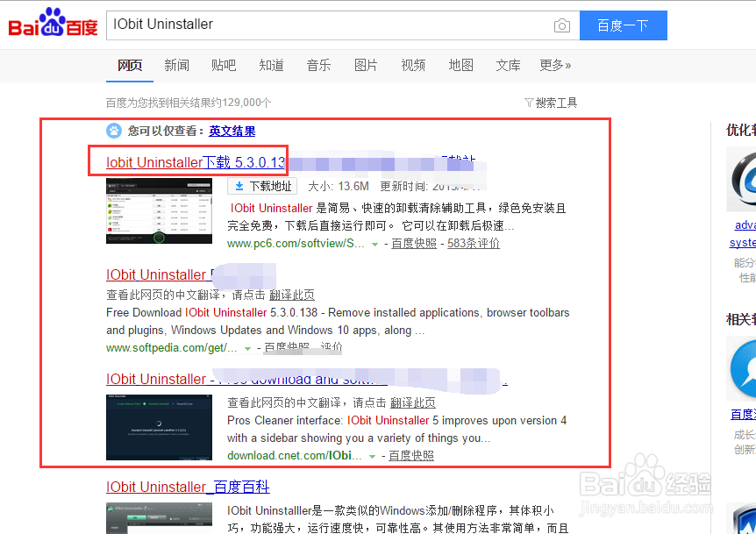The height and width of the screenshot is (534, 756).
Task: Click 翻译此页 under softpedia result
Action: point(292,295)
